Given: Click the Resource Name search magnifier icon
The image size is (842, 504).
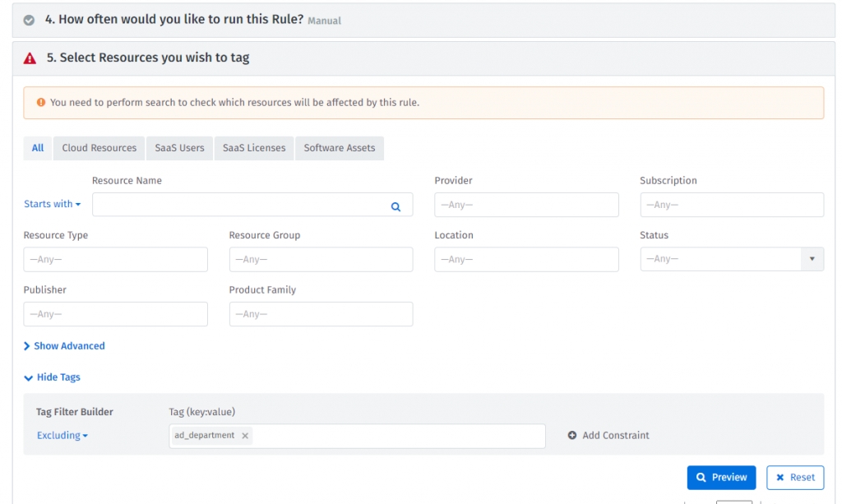Looking at the screenshot, I should (396, 207).
